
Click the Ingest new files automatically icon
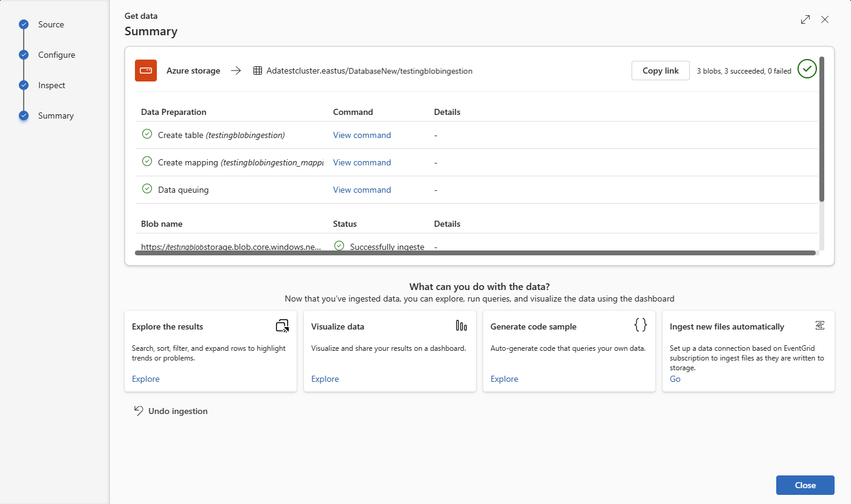click(820, 325)
